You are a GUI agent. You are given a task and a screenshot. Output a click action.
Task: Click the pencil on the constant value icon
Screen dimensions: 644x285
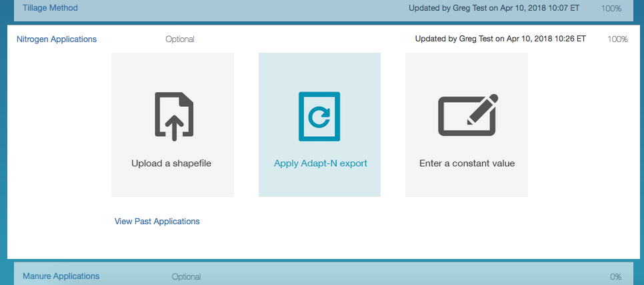(483, 109)
